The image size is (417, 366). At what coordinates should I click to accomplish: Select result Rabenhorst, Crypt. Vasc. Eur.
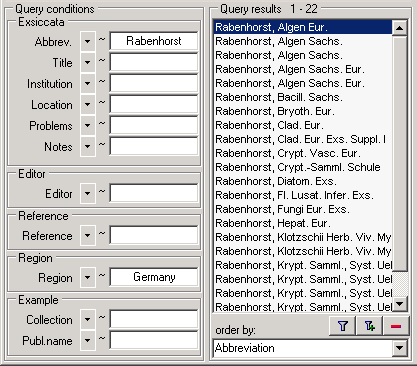pyautogui.click(x=303, y=153)
